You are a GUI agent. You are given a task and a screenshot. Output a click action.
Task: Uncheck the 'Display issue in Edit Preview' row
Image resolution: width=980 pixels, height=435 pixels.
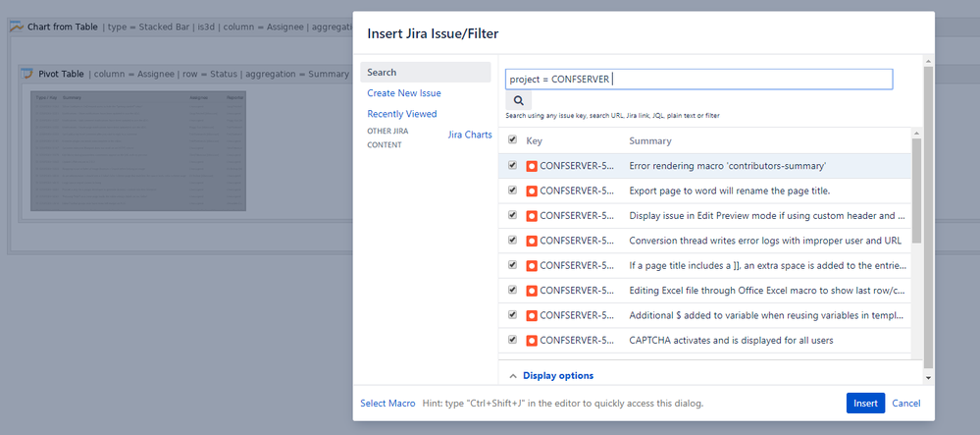point(512,215)
